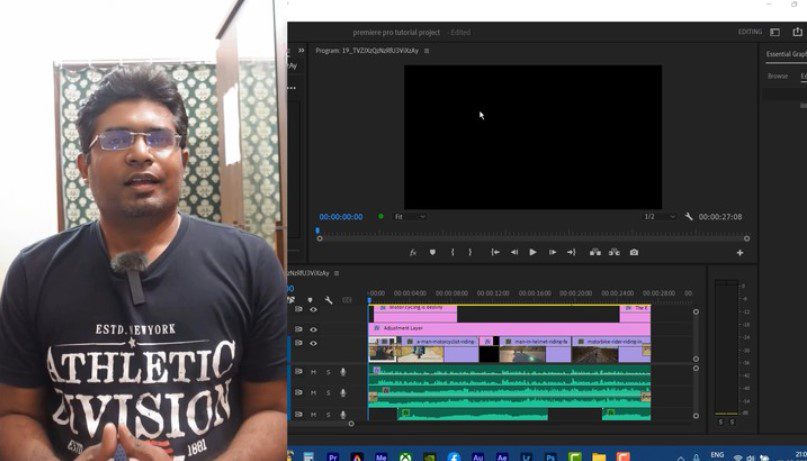807x461 pixels.
Task: Toggle sync lock on first audio track
Action: click(299, 371)
